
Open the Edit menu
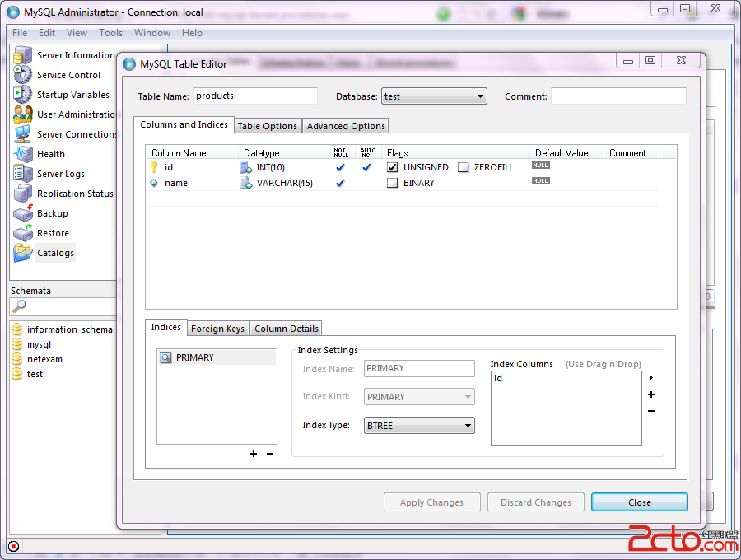[47, 33]
